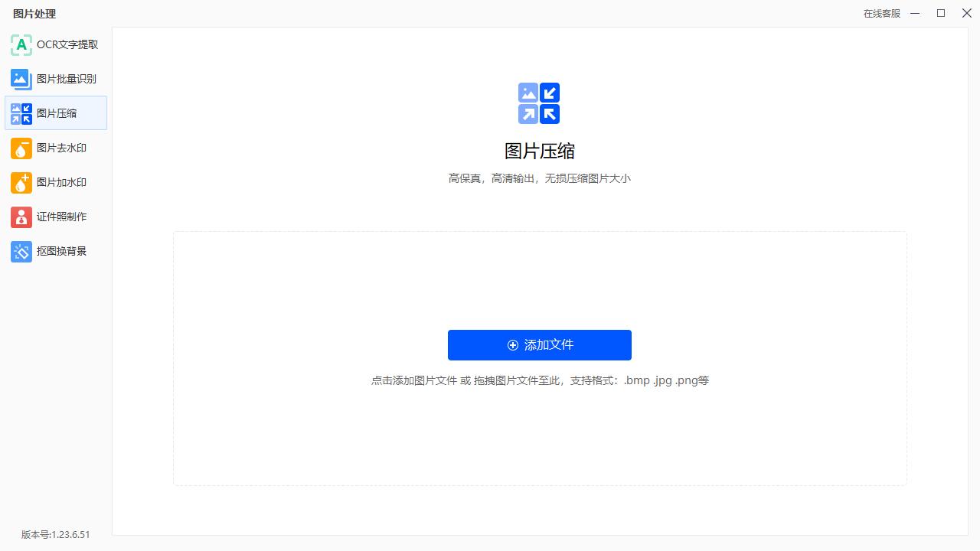Select the 抠图换背景 background removal icon
Viewport: 980px width, 551px height.
(21, 251)
